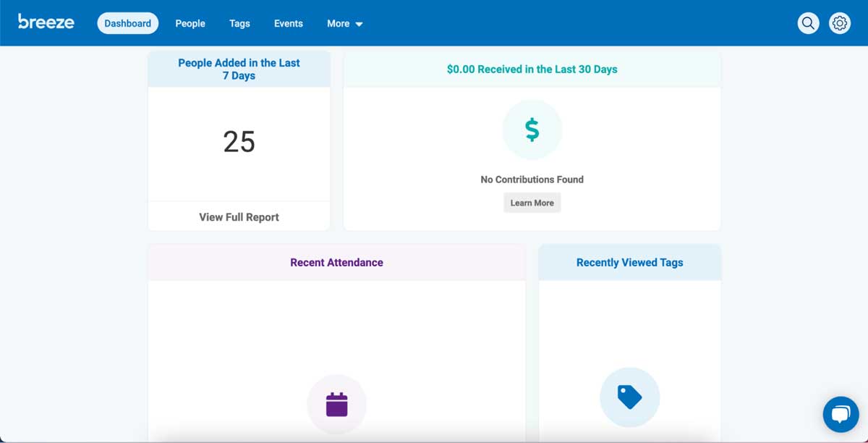Click the Recent Attendance card heading
The image size is (868, 443).
336,262
